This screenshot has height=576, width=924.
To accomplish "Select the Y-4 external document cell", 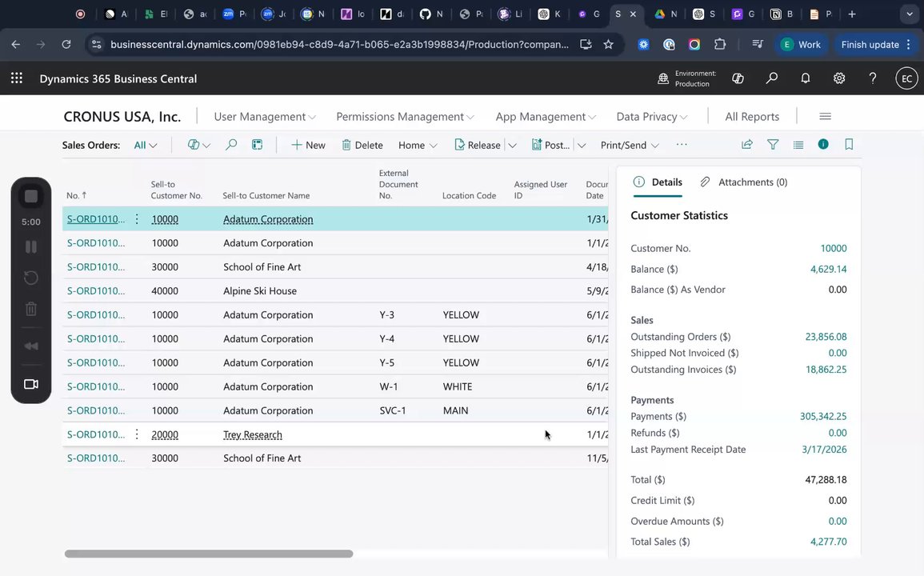I will click(x=386, y=338).
